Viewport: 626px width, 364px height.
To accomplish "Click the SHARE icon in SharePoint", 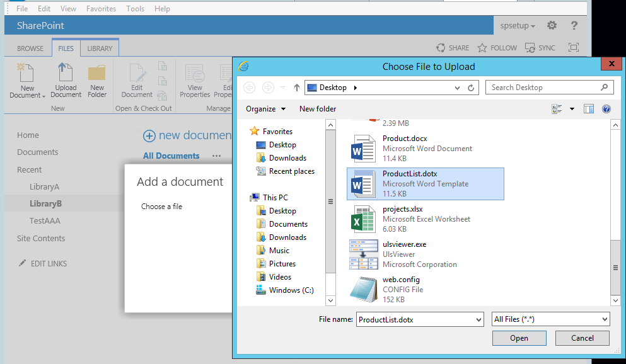I will click(x=441, y=48).
